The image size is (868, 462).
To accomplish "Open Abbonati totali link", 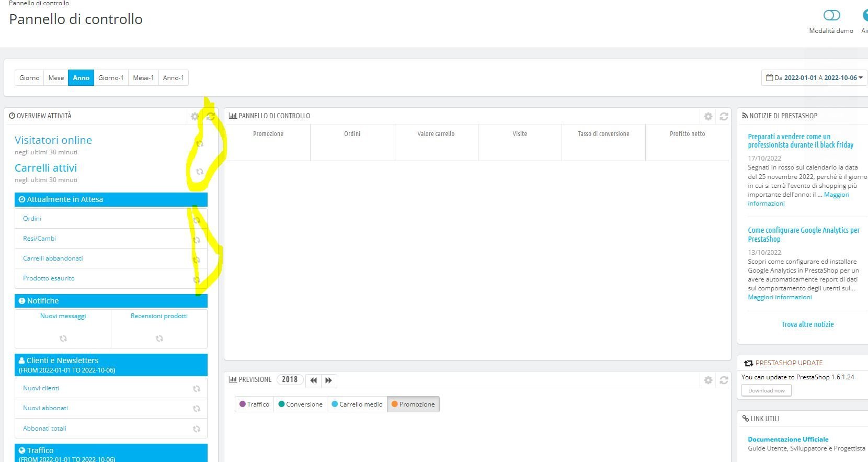I will click(x=44, y=429).
